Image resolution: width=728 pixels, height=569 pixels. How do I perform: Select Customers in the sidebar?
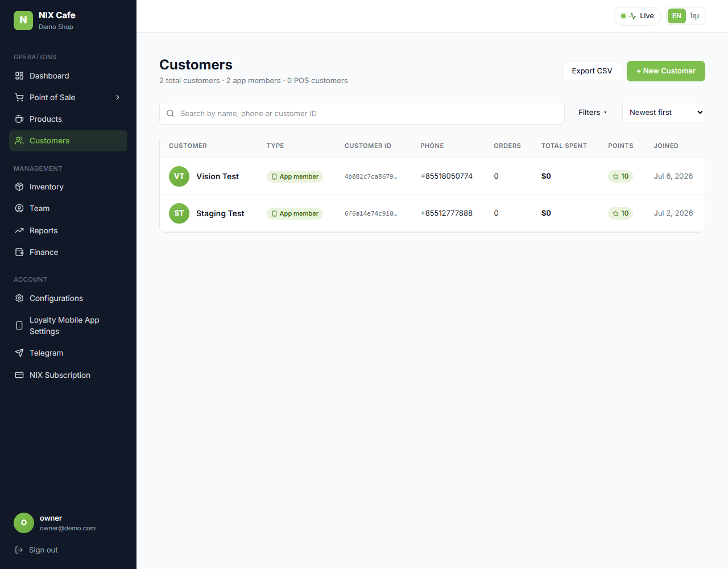(68, 141)
